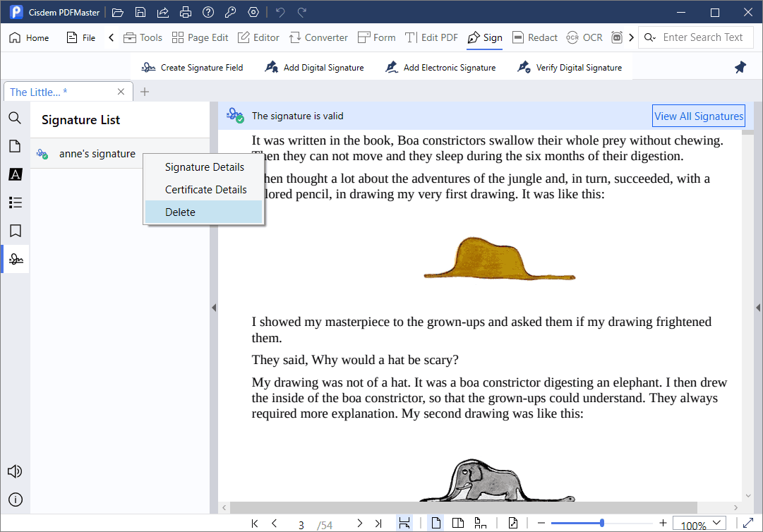763x532 pixels.
Task: Open file folder icon in title bar
Action: coord(117,12)
